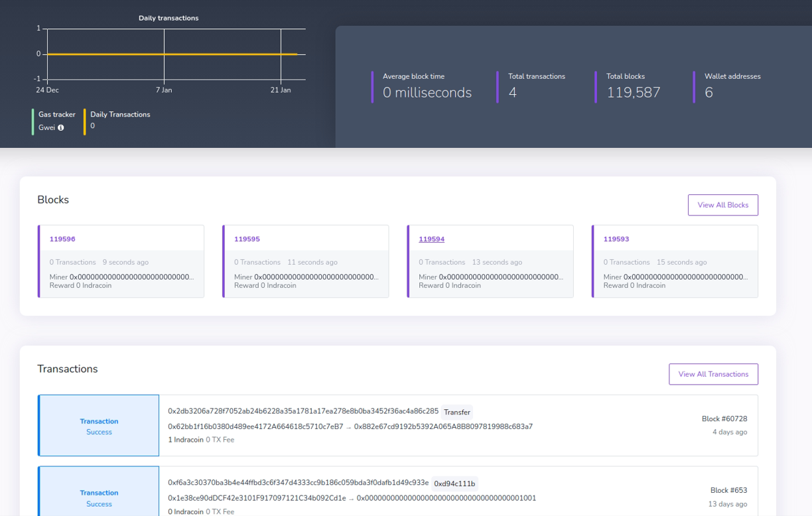Click the Transaction Success badge of the first transaction

[98, 426]
